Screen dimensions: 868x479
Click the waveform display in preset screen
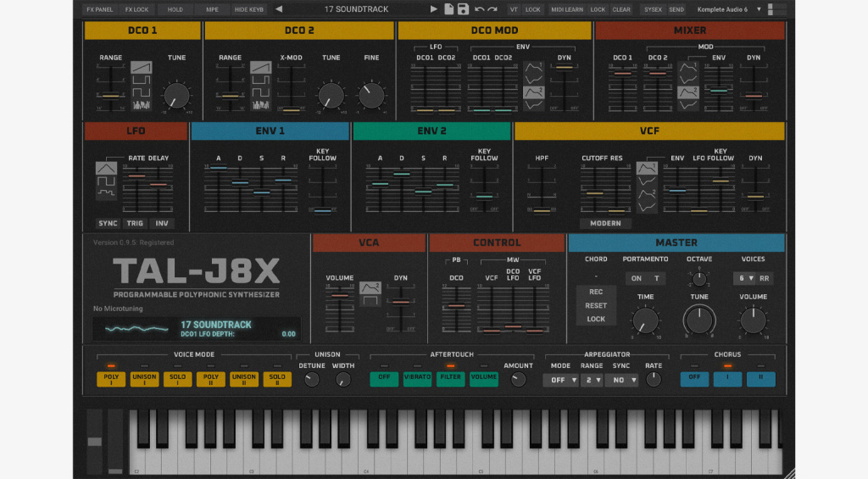tap(136, 329)
